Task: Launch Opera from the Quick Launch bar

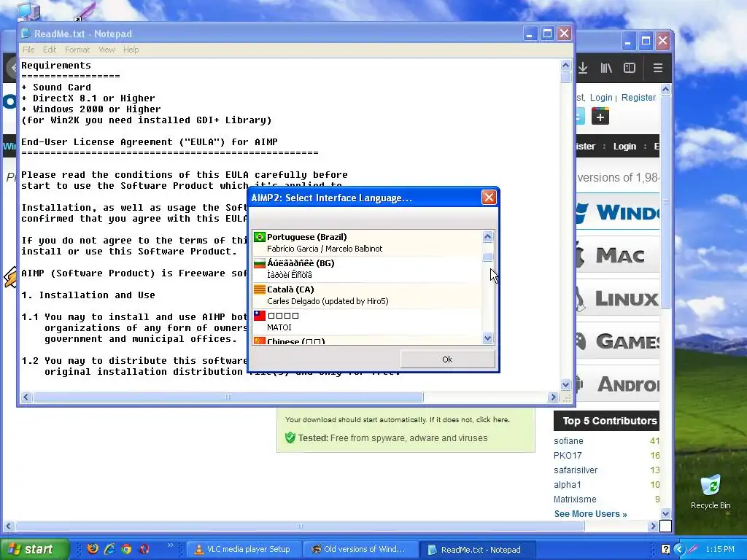Action: coord(144,549)
